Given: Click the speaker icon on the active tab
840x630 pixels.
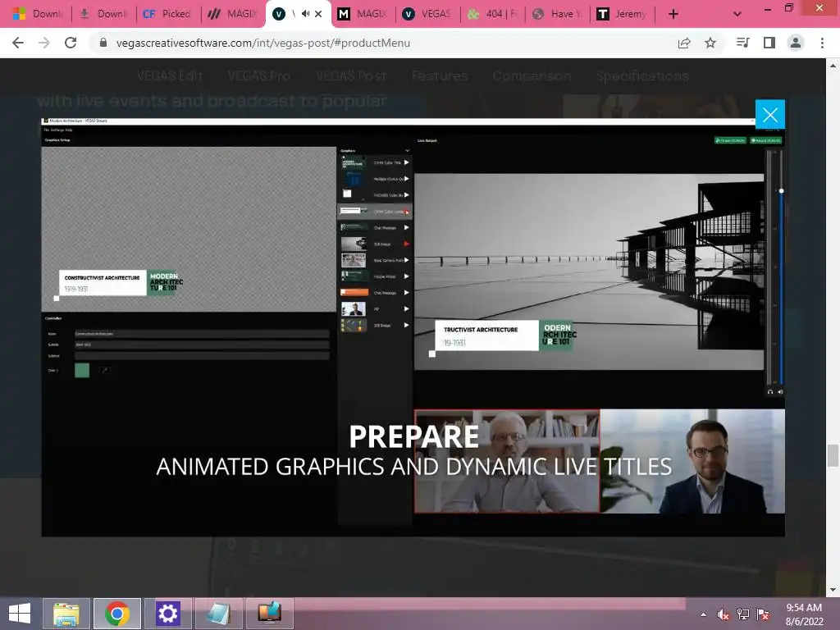Looking at the screenshot, I should click(305, 14).
